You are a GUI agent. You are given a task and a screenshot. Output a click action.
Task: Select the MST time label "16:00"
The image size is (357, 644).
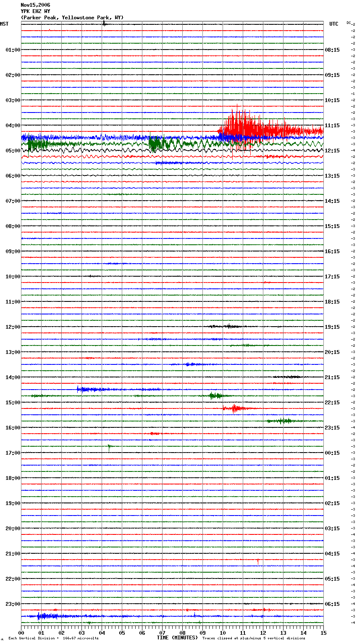pos(13,428)
